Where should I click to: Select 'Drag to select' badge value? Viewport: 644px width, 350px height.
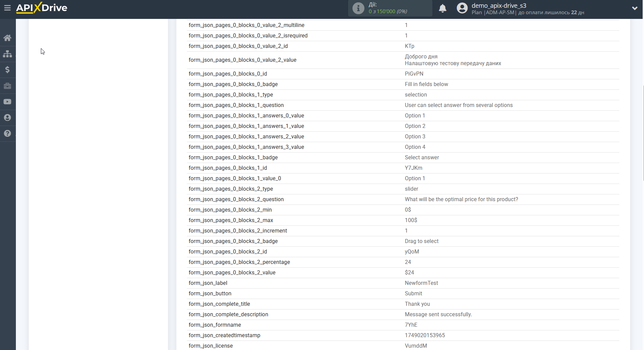click(x=422, y=241)
